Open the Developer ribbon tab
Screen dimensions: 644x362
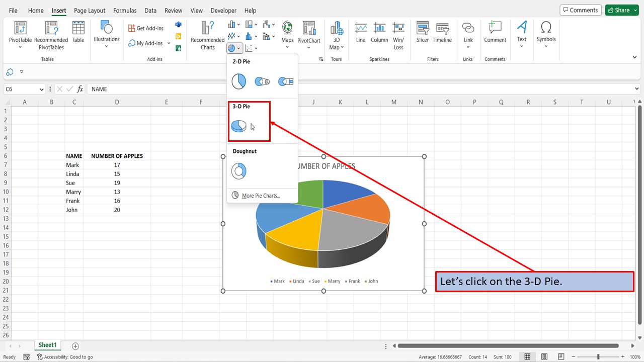pyautogui.click(x=223, y=10)
